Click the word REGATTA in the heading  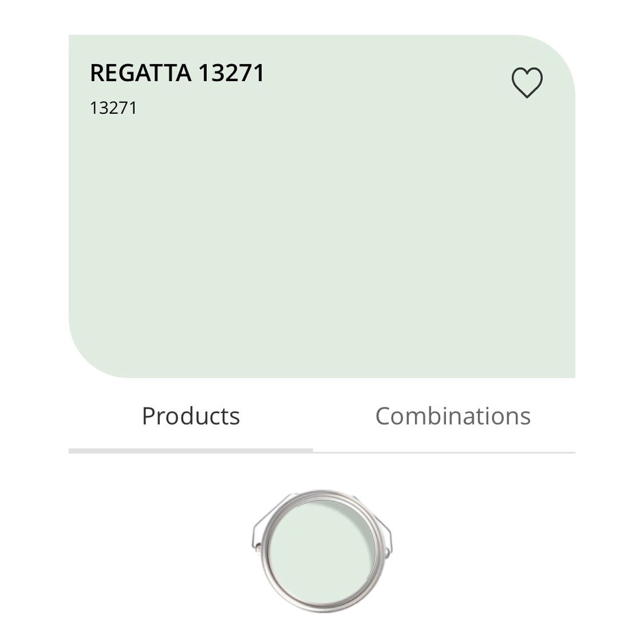pyautogui.click(x=140, y=73)
